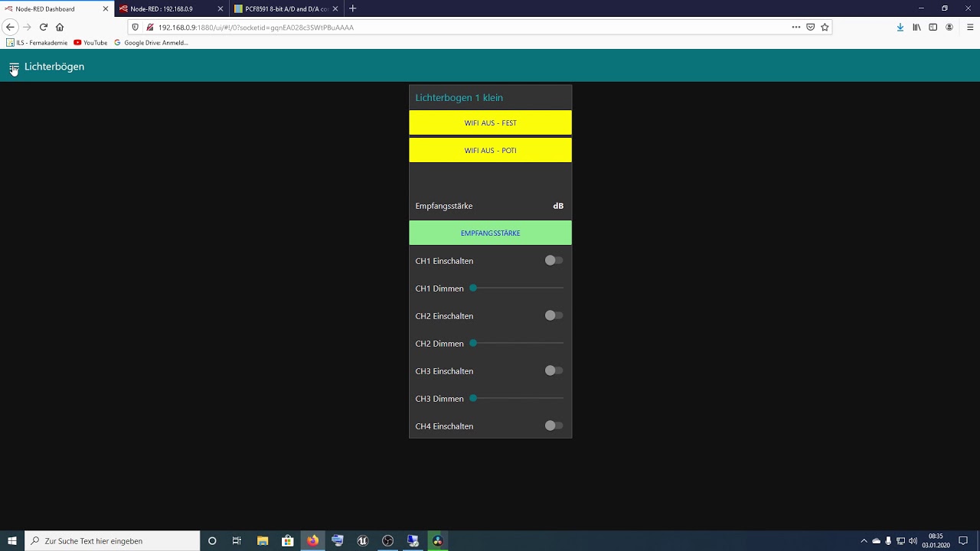Open Microsoft Store from the taskbar
This screenshot has width=980, height=551.
coord(288,541)
